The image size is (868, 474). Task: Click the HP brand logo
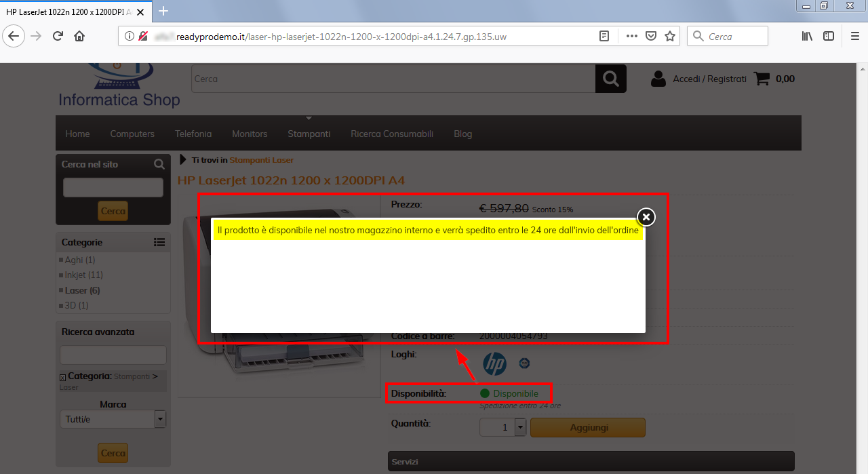click(x=494, y=364)
